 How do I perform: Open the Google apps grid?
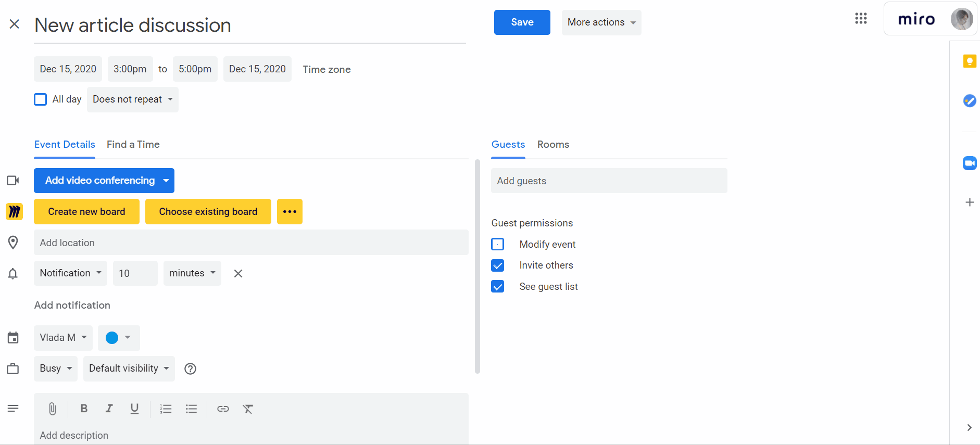pos(861,19)
